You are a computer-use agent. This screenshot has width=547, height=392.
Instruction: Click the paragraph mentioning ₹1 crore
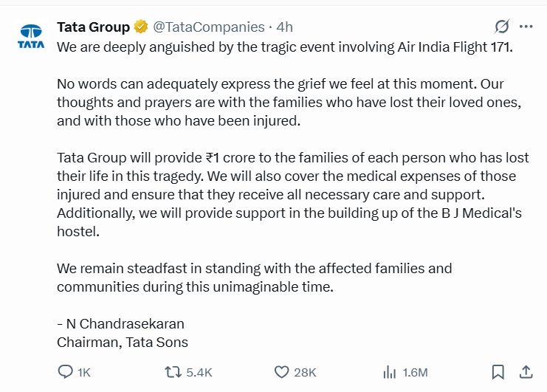(293, 195)
